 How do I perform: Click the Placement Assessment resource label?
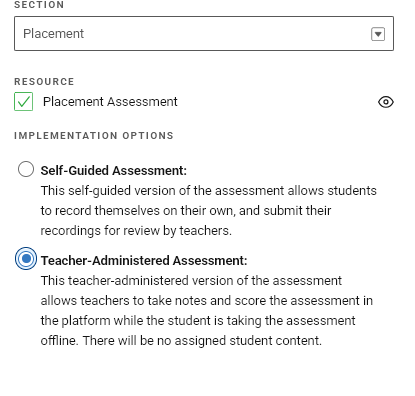[x=110, y=102]
